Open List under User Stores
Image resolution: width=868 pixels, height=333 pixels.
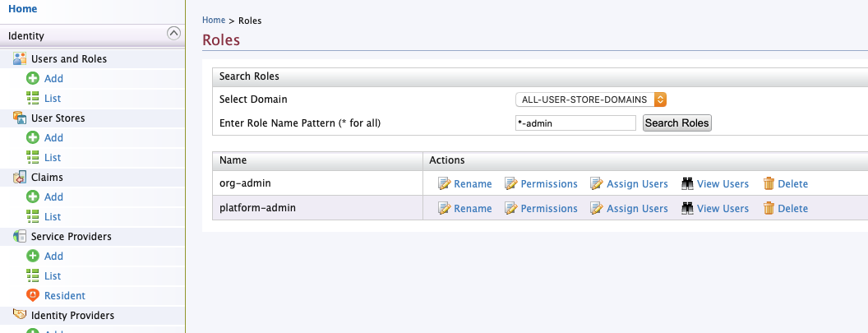coord(53,158)
